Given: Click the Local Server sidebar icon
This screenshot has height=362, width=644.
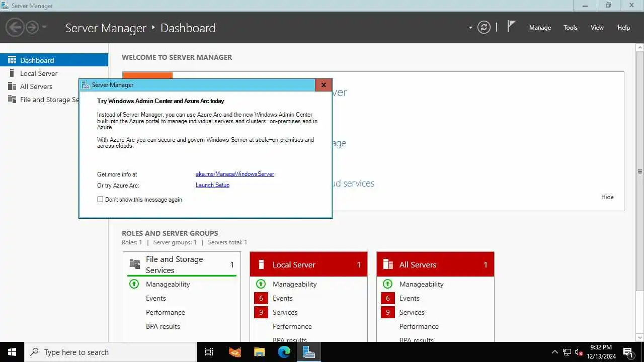Looking at the screenshot, I should [x=12, y=73].
